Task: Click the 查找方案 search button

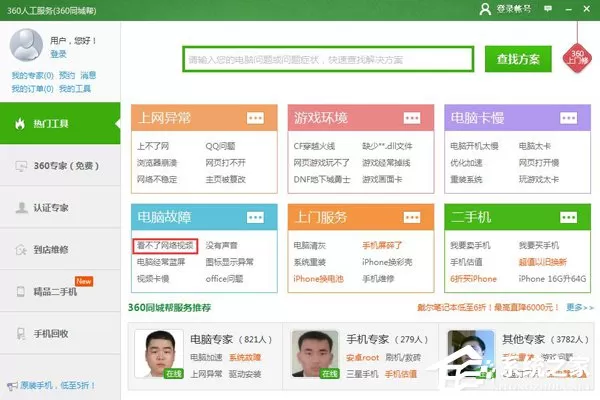Action: (x=518, y=59)
